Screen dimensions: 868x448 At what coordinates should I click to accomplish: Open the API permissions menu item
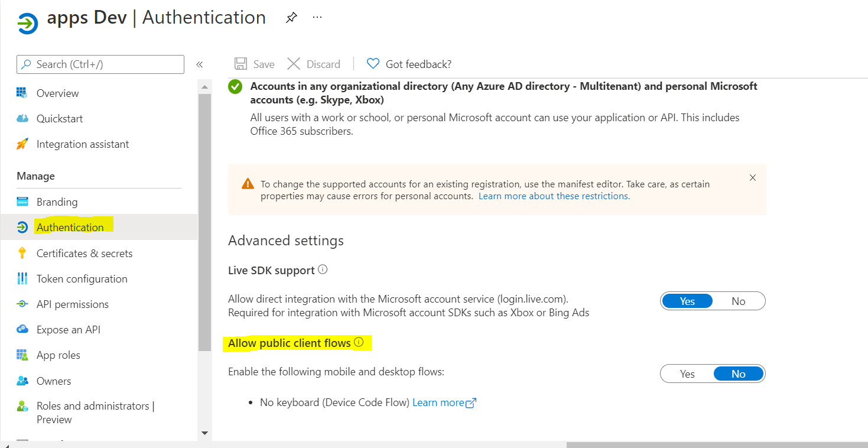(x=72, y=304)
